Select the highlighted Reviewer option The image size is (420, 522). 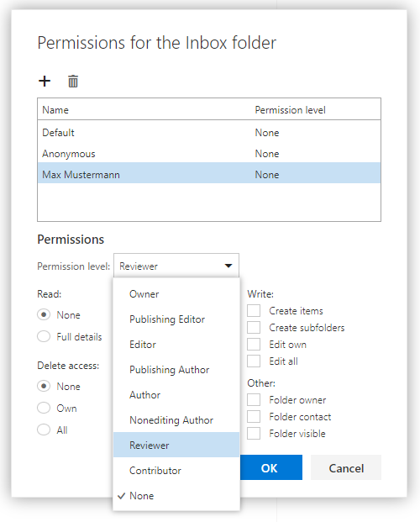(x=176, y=446)
